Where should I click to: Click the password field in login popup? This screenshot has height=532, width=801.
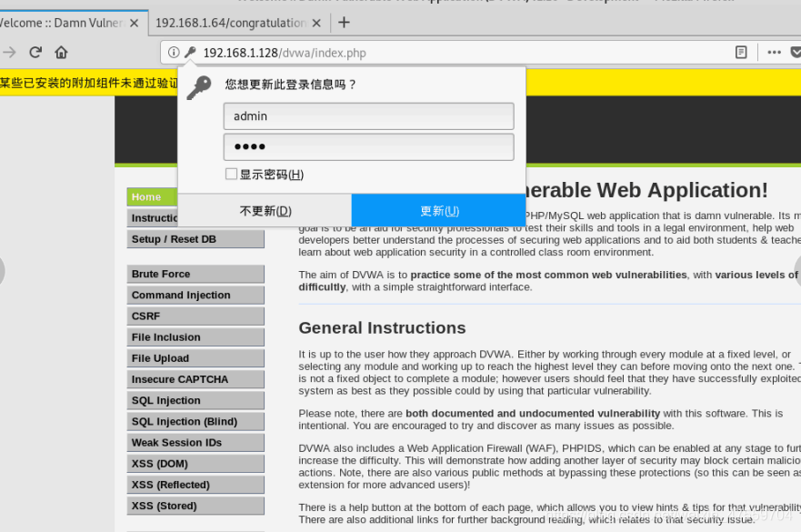[368, 146]
